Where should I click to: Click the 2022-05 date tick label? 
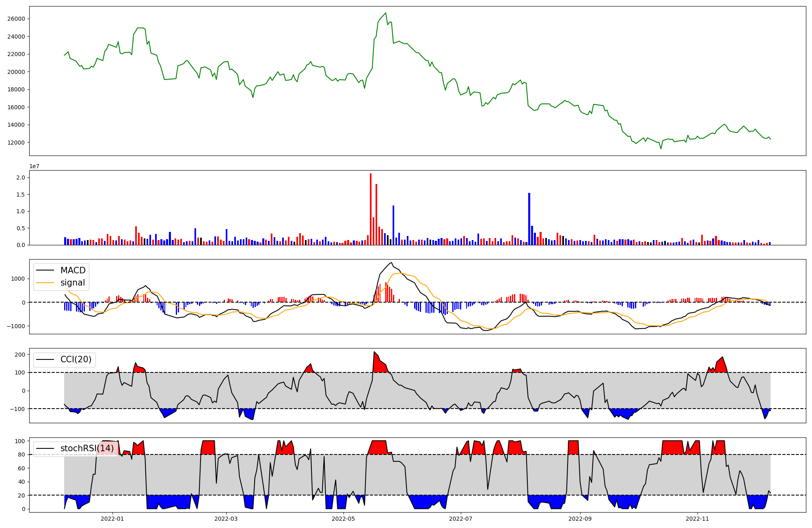(x=343, y=519)
